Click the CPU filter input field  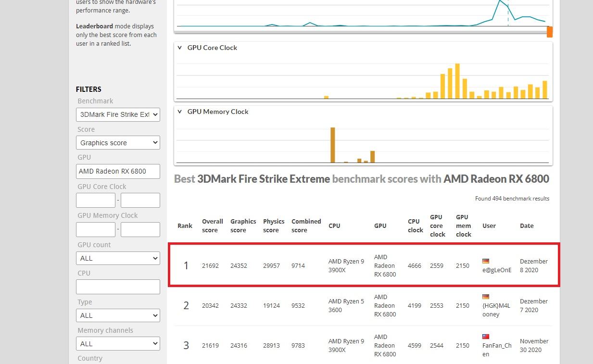point(118,287)
